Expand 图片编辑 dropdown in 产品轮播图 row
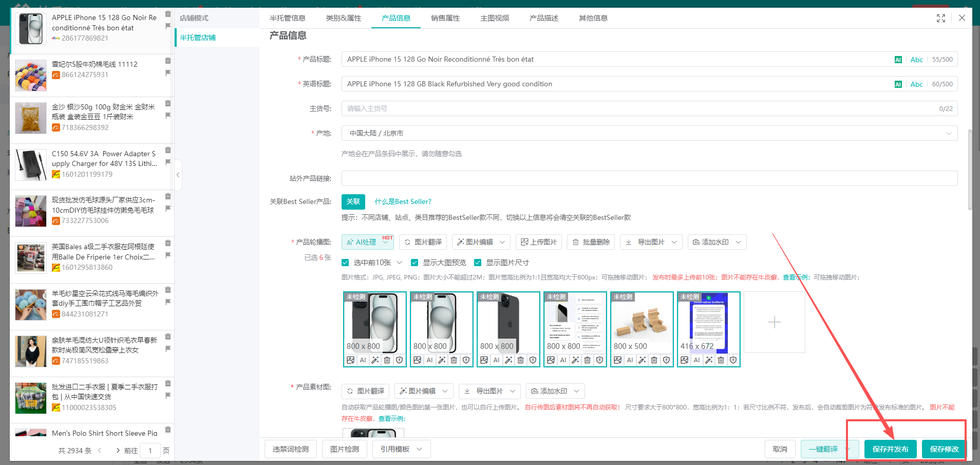The image size is (980, 465). click(x=502, y=242)
